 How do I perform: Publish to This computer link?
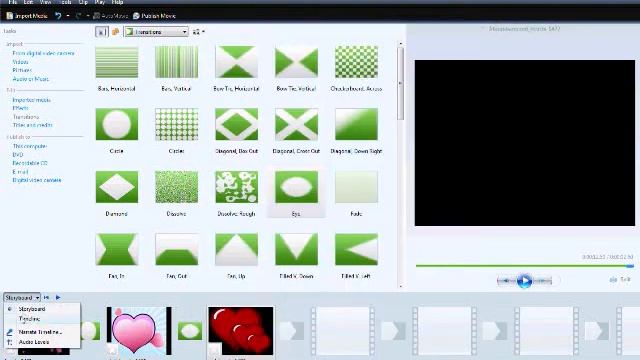30,146
